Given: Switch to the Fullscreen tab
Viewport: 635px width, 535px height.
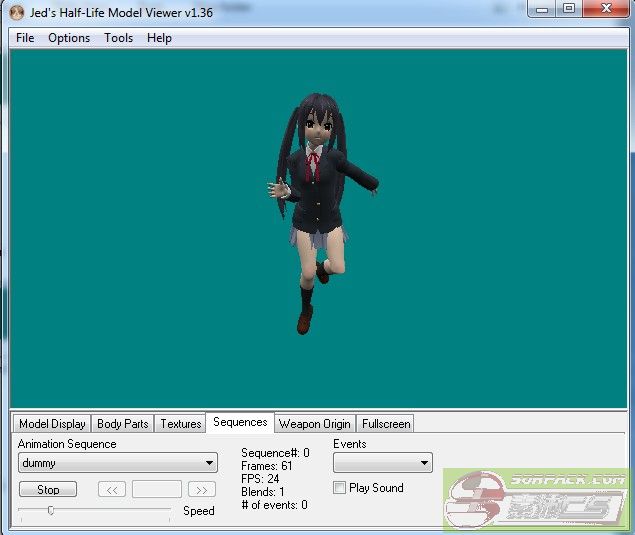Looking at the screenshot, I should click(x=386, y=424).
